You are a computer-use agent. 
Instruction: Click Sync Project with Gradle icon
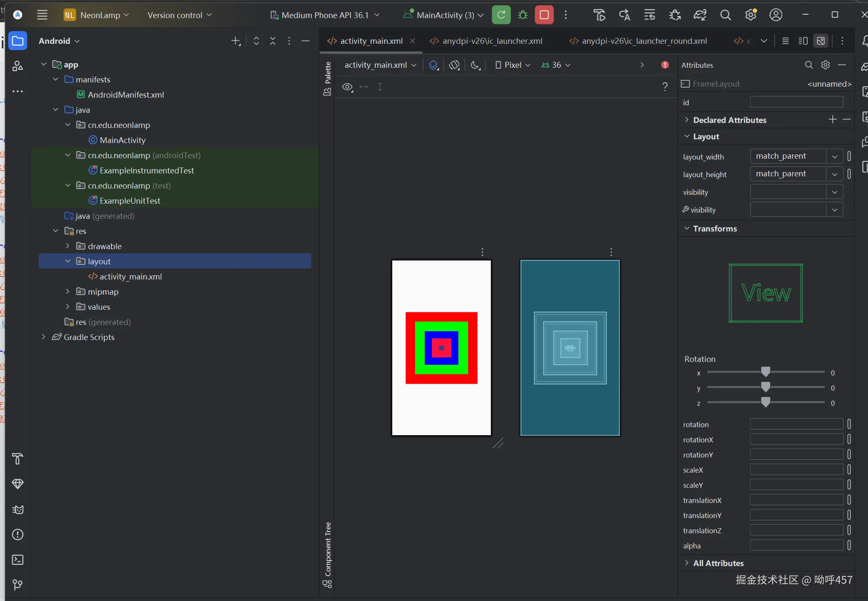tap(700, 15)
